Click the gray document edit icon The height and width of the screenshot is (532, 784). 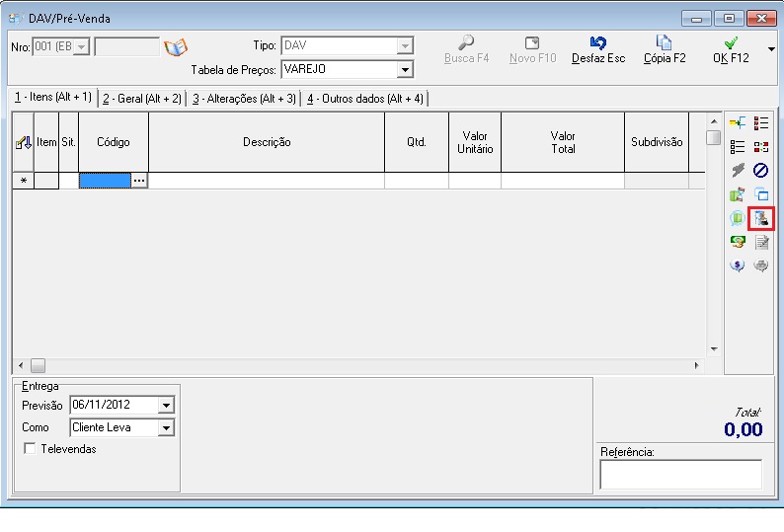[x=761, y=242]
